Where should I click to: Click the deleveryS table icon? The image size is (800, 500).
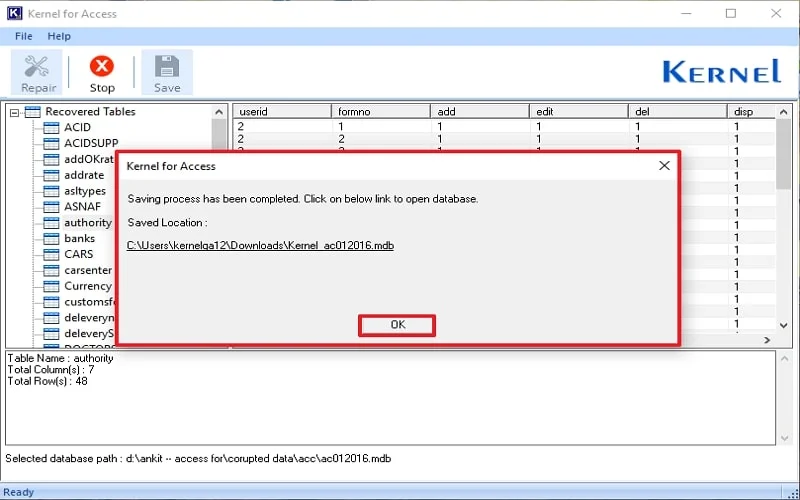pyautogui.click(x=51, y=334)
